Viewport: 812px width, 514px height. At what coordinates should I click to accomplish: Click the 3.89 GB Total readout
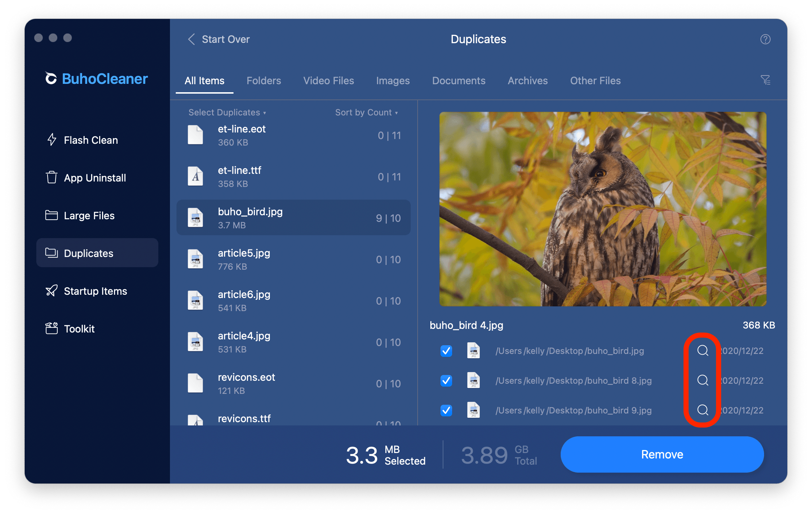[499, 455]
